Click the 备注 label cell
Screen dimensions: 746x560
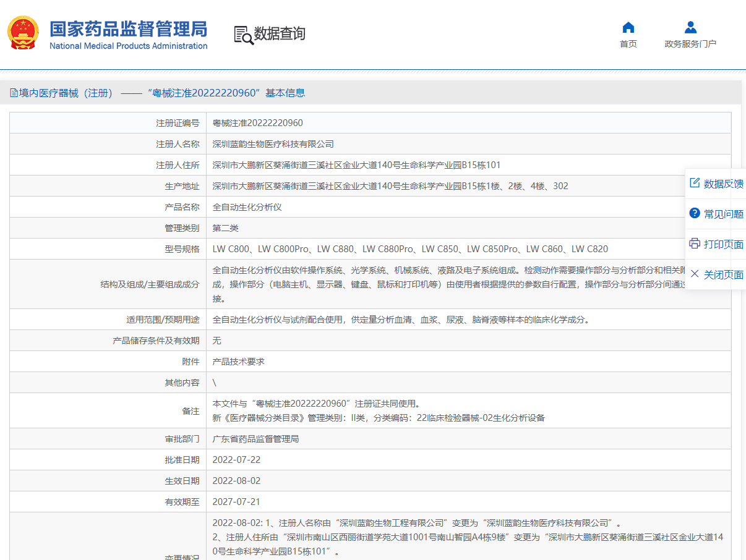(x=108, y=411)
